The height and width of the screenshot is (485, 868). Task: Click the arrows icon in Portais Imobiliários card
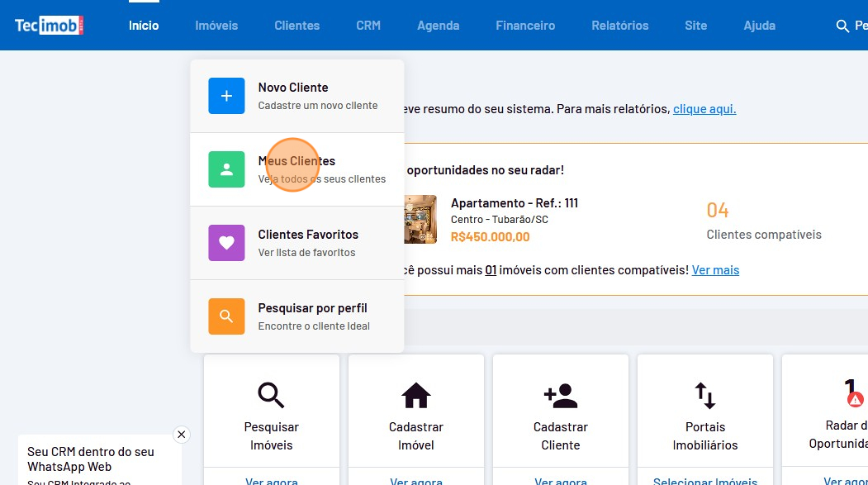pyautogui.click(x=704, y=396)
